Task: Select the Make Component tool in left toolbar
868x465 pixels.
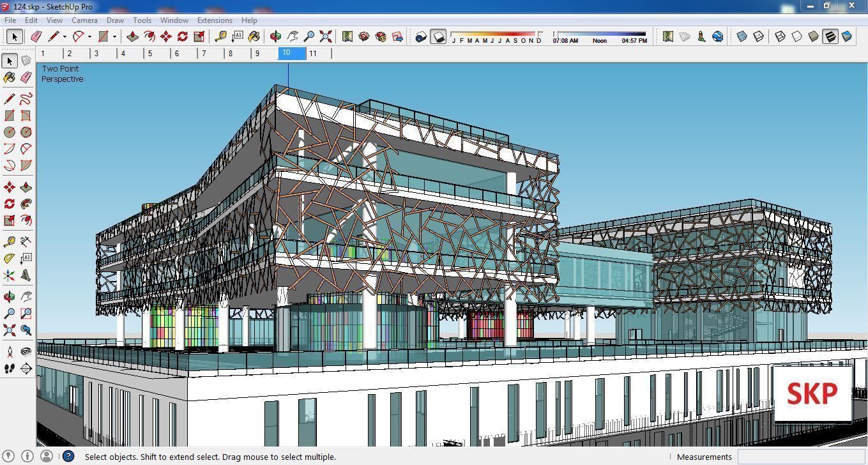Action: [26, 61]
